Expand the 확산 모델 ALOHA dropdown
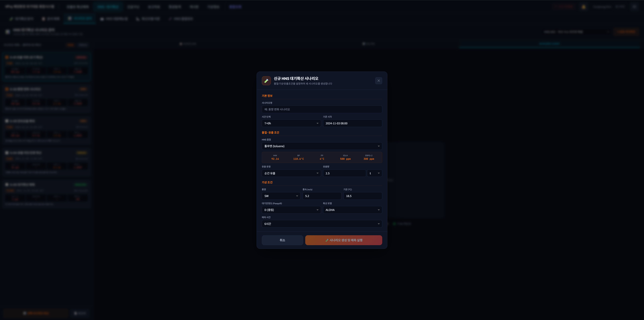This screenshot has width=644, height=320. [352, 210]
